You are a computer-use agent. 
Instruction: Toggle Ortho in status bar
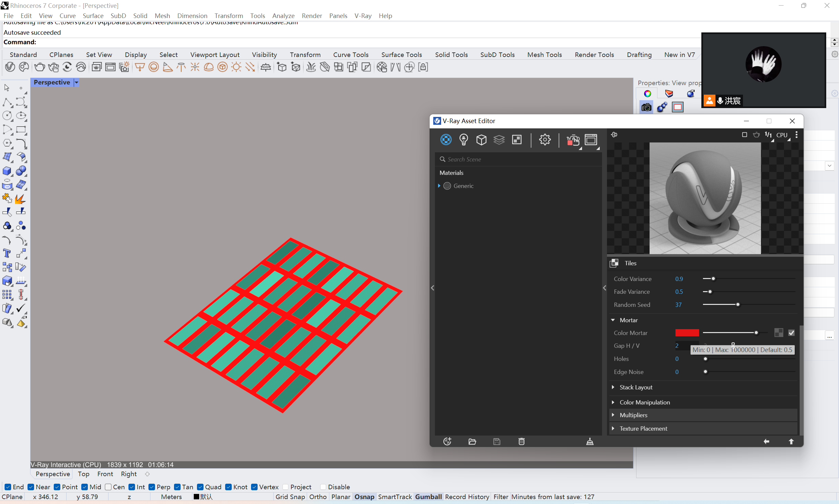(318, 497)
